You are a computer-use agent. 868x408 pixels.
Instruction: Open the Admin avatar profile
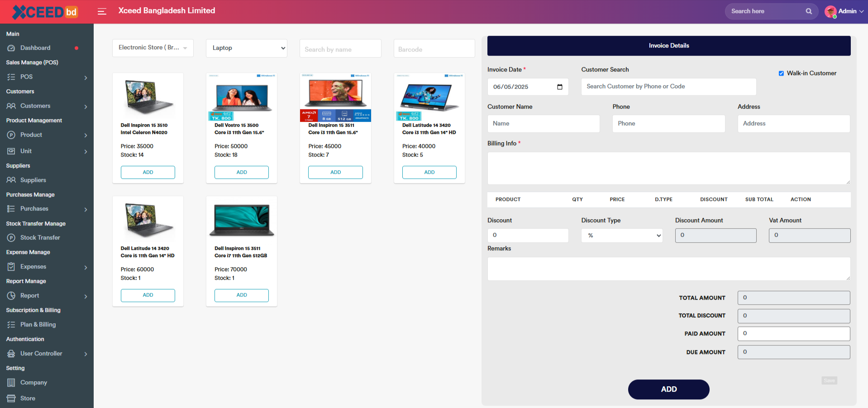pyautogui.click(x=830, y=11)
